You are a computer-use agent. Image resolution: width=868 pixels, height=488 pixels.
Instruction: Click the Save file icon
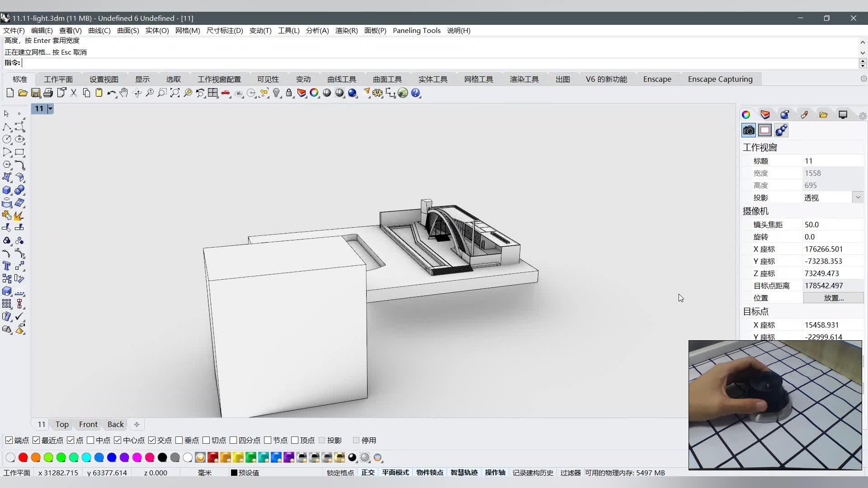(36, 93)
